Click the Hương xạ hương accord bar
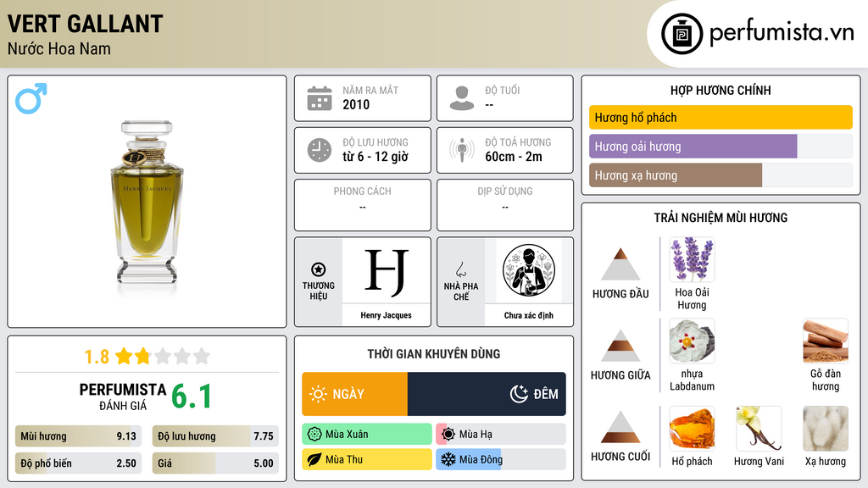The image size is (868, 488). [x=721, y=175]
